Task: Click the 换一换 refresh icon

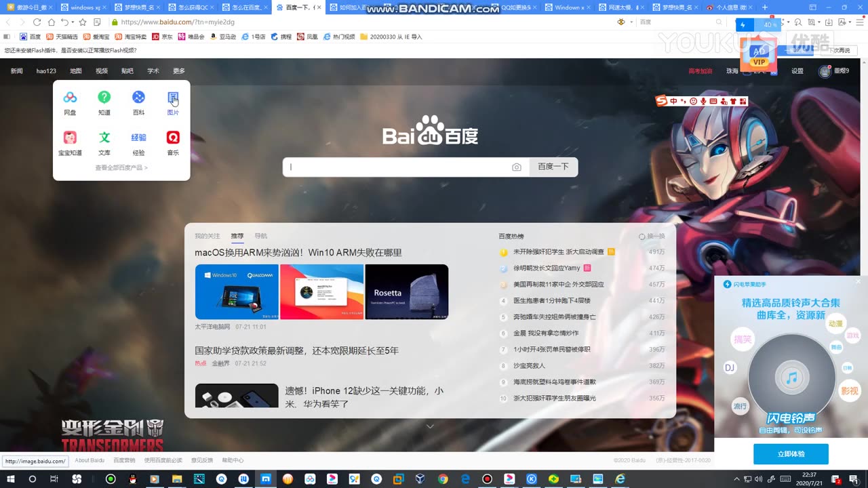Action: (642, 237)
